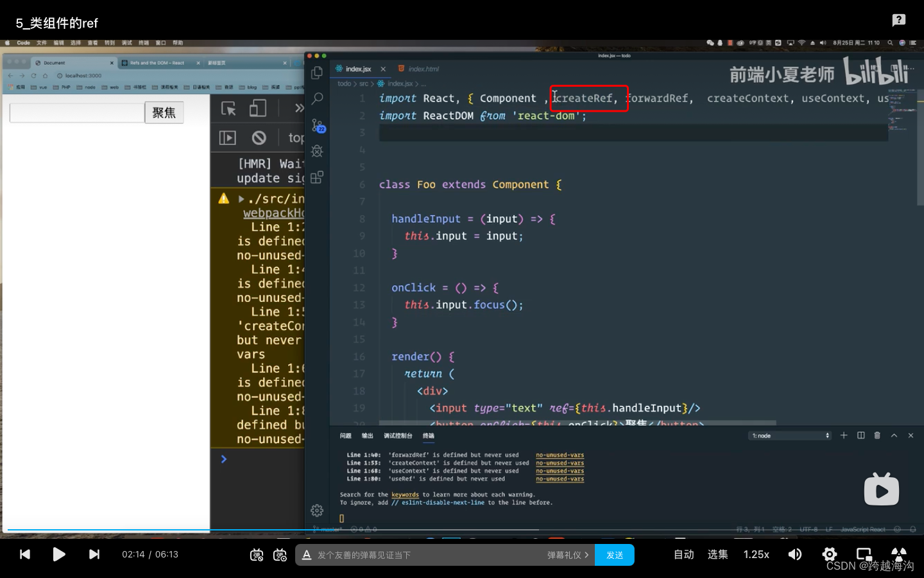924x578 pixels.
Task: Close the terminal panel
Action: (x=911, y=435)
